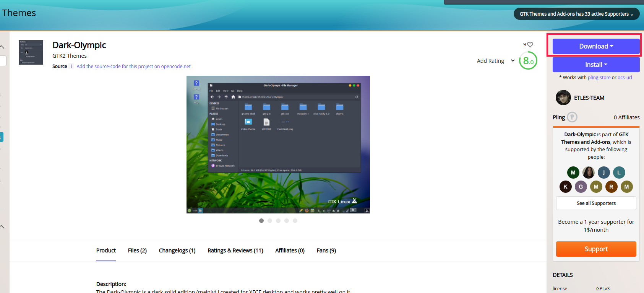Screen dimensions: 644x293
Task: Click the small Dark-Olympic product thumbnail
Action: pyautogui.click(x=31, y=52)
